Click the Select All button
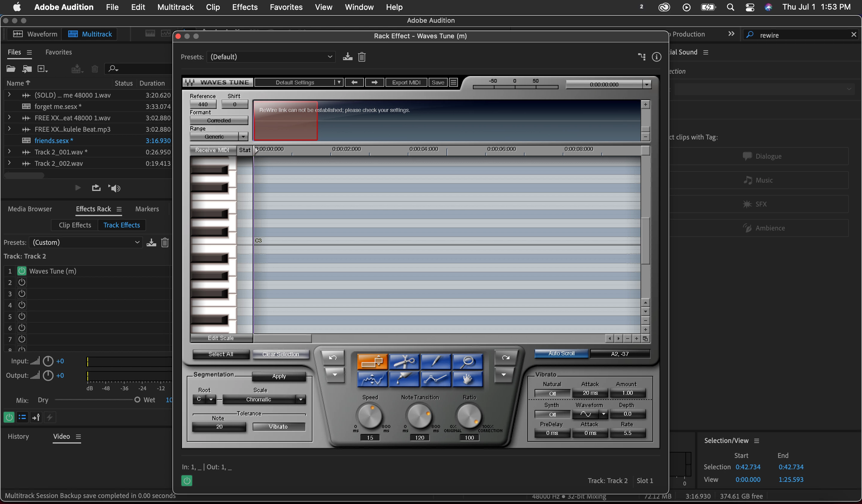 click(221, 354)
